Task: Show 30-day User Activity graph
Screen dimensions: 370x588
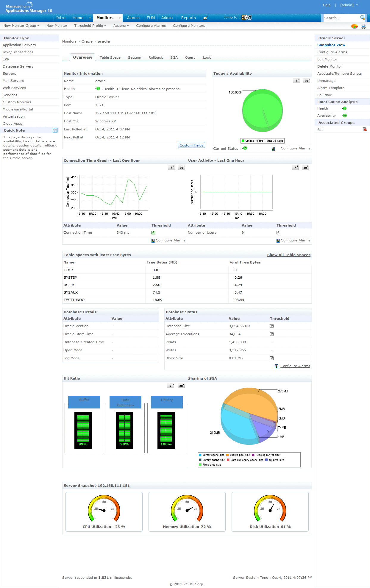Action: click(x=305, y=168)
